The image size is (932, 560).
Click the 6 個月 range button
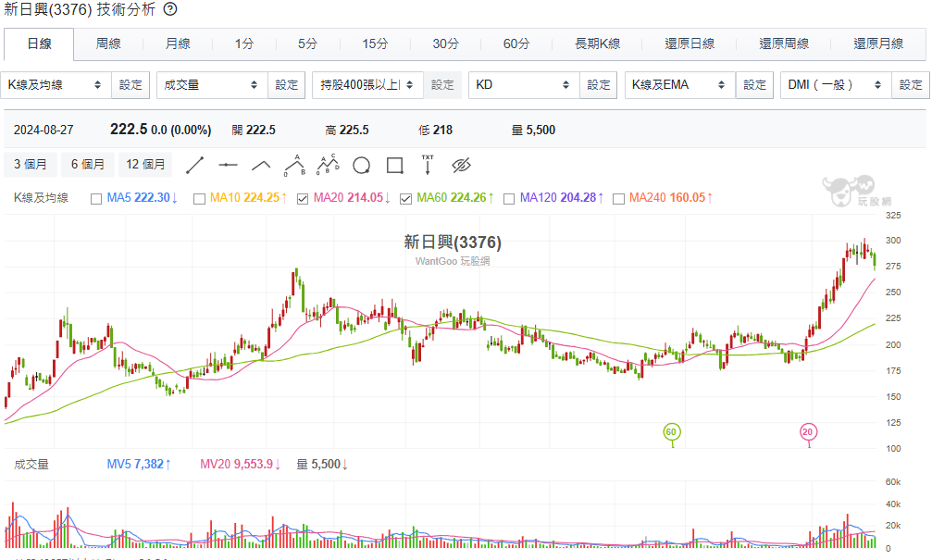click(88, 165)
